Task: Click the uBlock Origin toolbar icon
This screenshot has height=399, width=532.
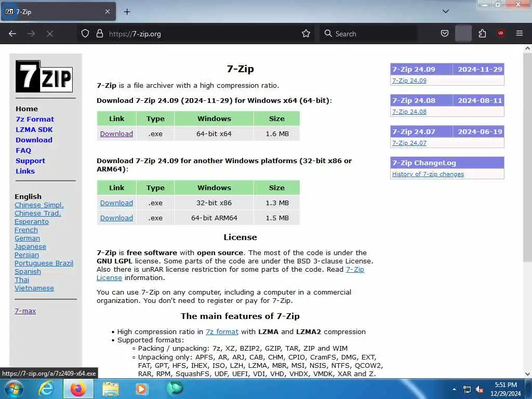Action: click(x=501, y=33)
